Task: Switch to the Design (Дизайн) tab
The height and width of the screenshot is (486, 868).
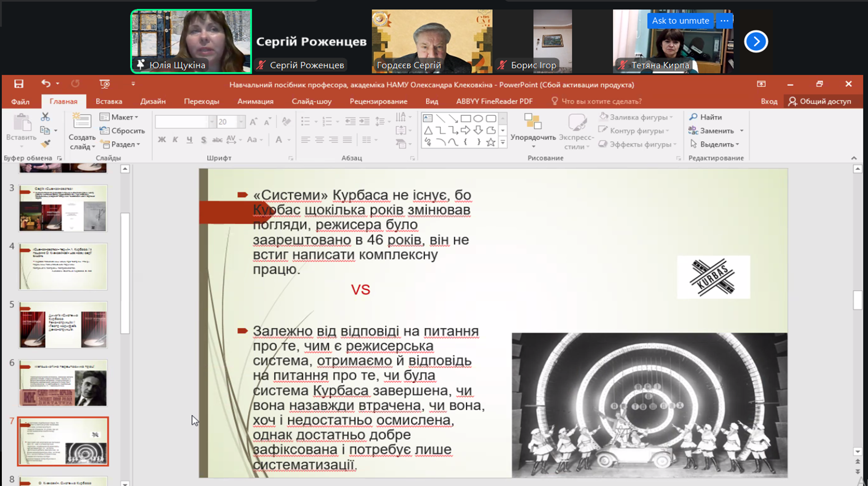Action: [x=153, y=101]
